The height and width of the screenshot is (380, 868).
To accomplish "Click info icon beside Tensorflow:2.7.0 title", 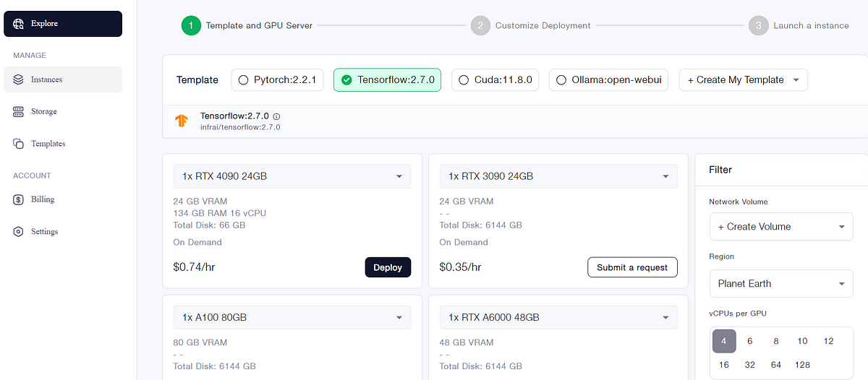I will tap(276, 116).
